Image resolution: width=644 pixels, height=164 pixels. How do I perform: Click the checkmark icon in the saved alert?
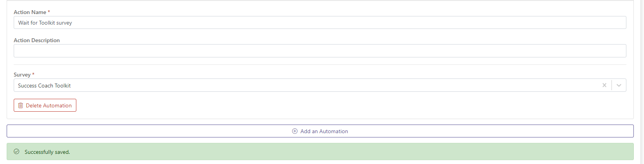tap(16, 152)
